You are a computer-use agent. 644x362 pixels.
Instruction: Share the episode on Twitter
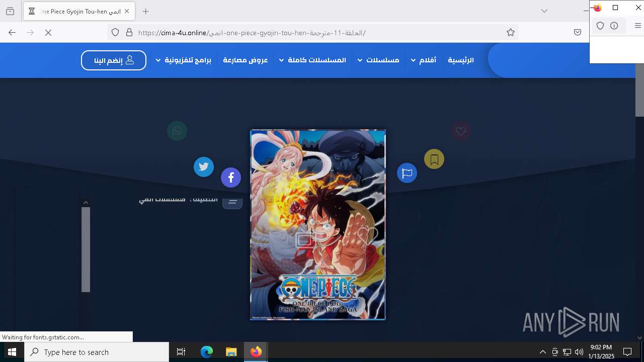(204, 167)
